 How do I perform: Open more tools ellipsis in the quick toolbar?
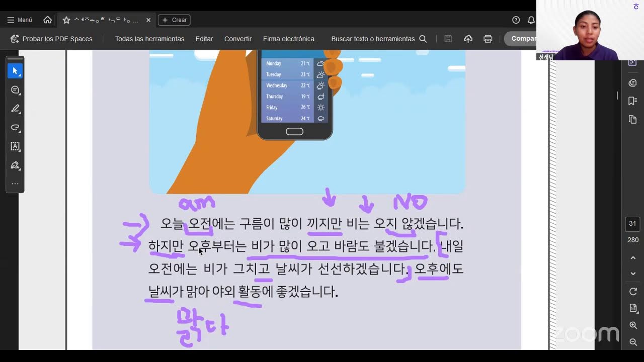(x=15, y=184)
